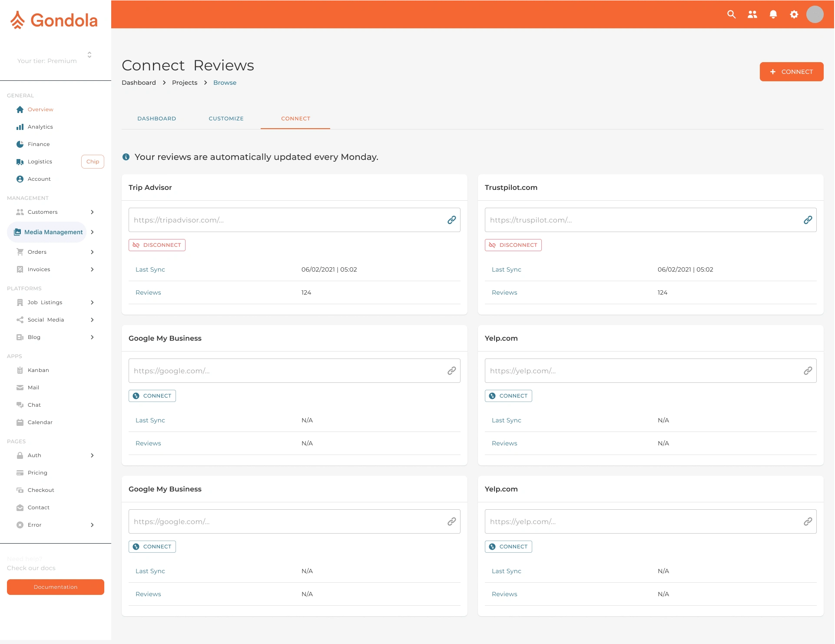Switch to the DASHBOARD tab
Viewport: 835px width, 644px height.
pyautogui.click(x=156, y=119)
